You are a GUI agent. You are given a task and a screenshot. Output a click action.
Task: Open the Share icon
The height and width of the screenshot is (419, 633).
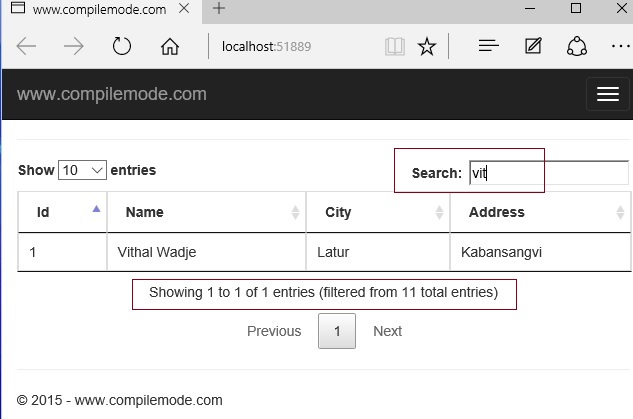[x=577, y=46]
